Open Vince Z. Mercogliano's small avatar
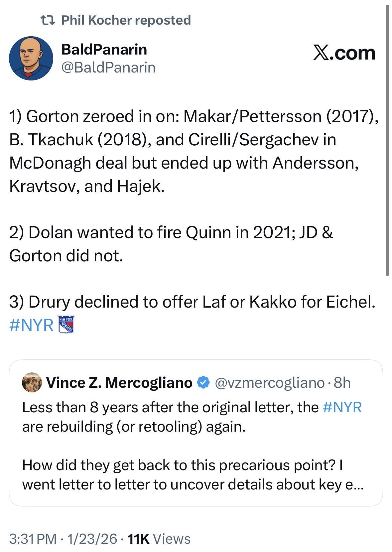Screen dimensions: 392x552 coord(32,382)
